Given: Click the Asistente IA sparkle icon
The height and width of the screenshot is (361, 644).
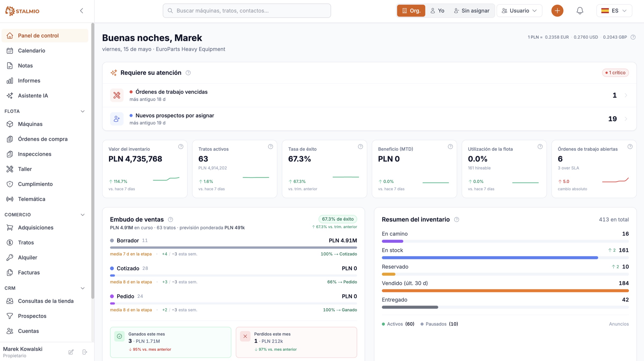Looking at the screenshot, I should tap(10, 96).
